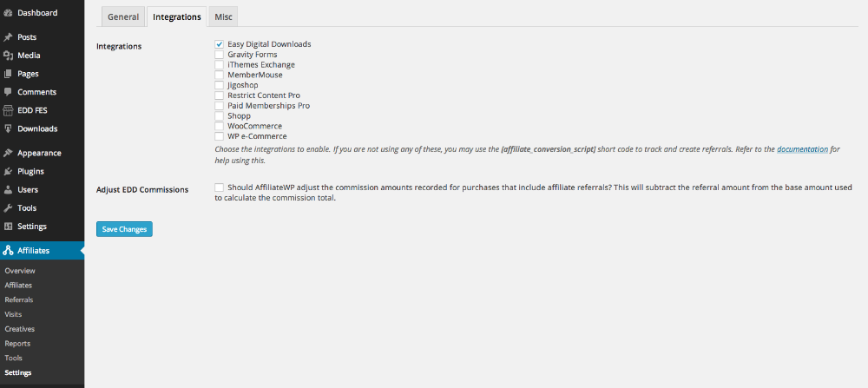Tick the Gravity Forms checkbox
868x388 pixels.
coord(220,55)
